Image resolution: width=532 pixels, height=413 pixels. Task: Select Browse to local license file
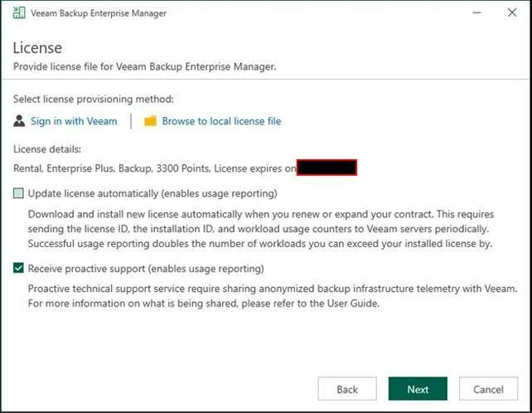coord(221,121)
